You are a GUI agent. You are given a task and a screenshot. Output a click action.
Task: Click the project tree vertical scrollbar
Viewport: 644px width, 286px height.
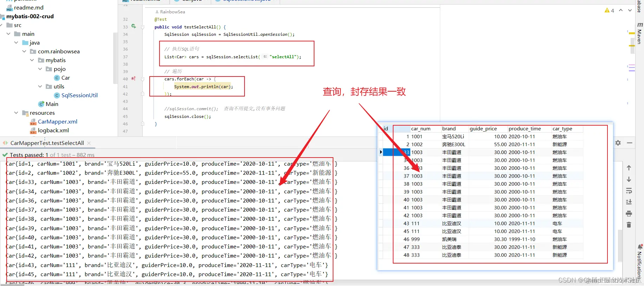point(115,58)
